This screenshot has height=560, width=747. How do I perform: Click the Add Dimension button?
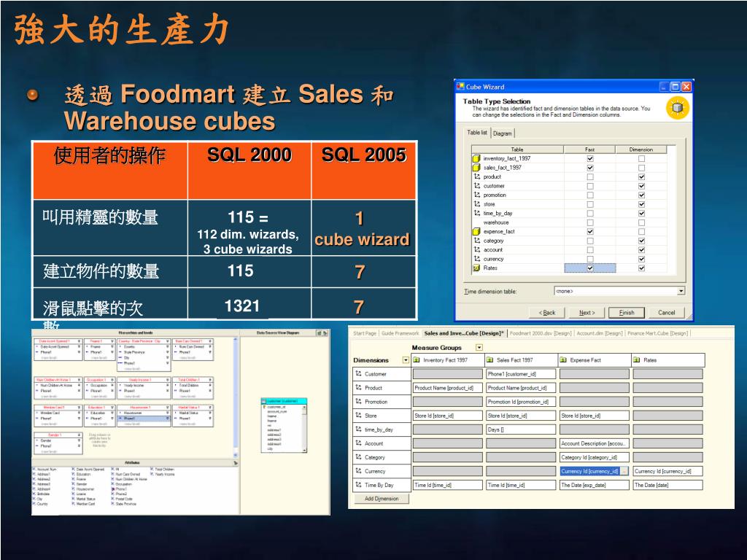(382, 499)
